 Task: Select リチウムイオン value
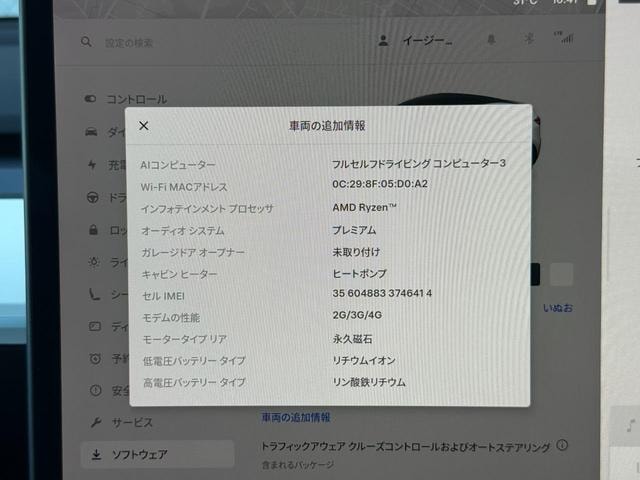364,360
